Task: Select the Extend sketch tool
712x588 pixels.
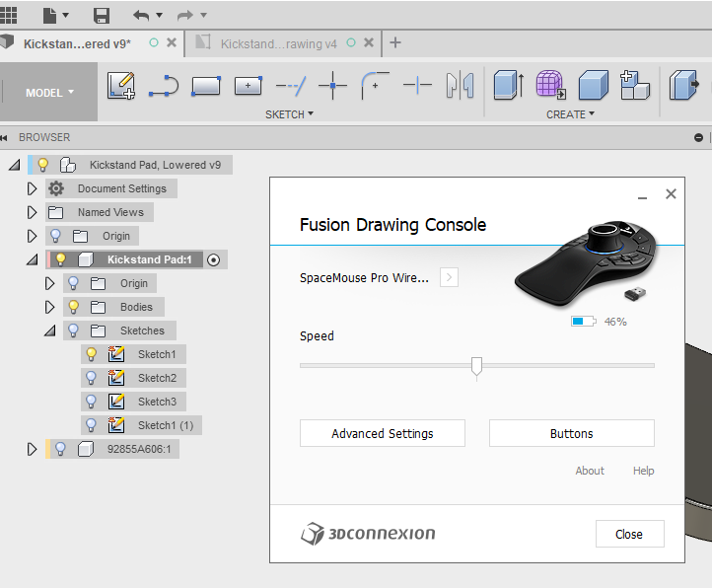Action: coord(417,85)
